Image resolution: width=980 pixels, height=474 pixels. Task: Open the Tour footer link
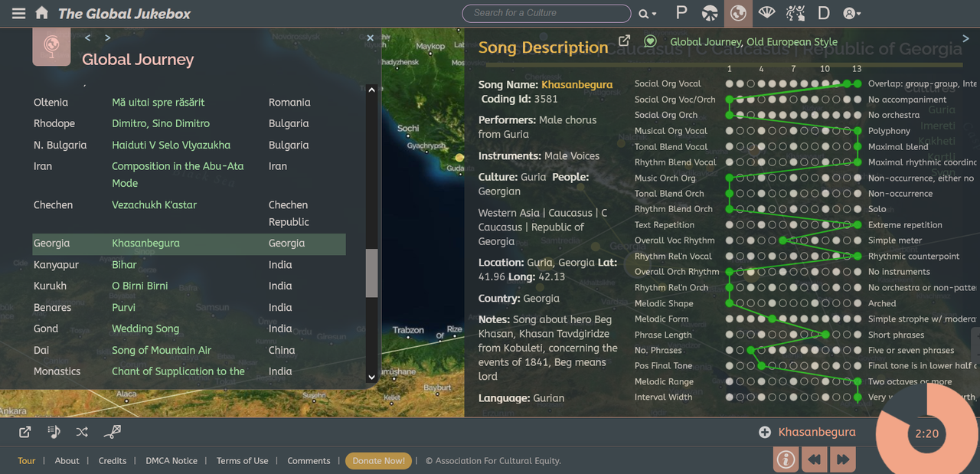[x=27, y=461]
